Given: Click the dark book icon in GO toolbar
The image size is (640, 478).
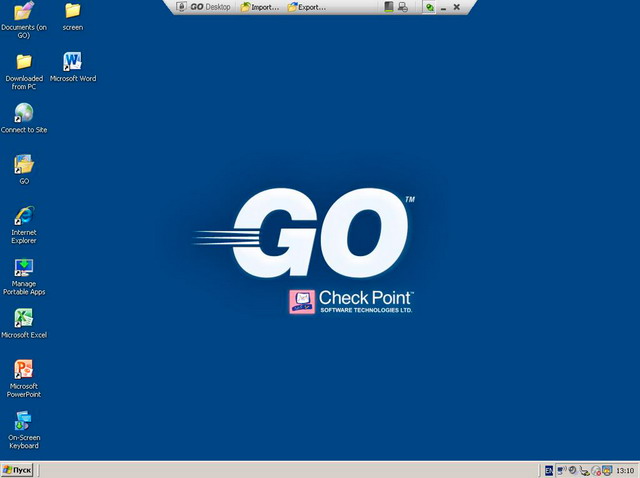Looking at the screenshot, I should click(389, 7).
